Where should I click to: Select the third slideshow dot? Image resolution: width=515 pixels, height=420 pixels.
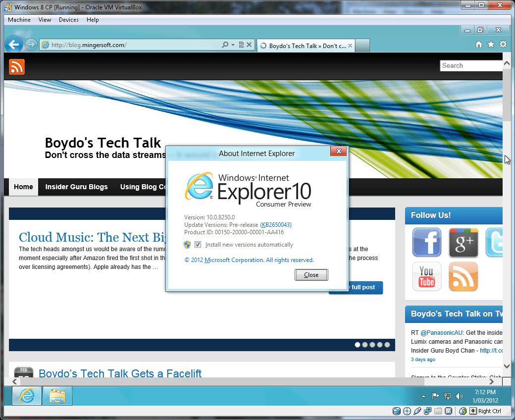point(372,345)
